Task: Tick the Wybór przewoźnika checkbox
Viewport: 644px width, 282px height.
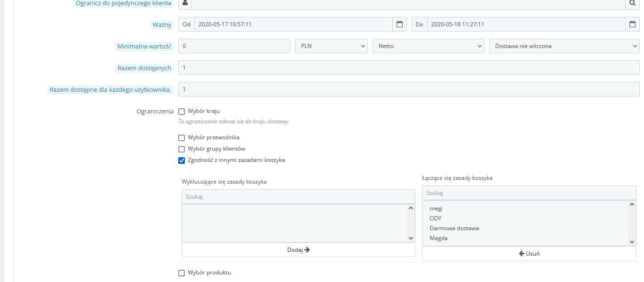Action: (x=182, y=138)
